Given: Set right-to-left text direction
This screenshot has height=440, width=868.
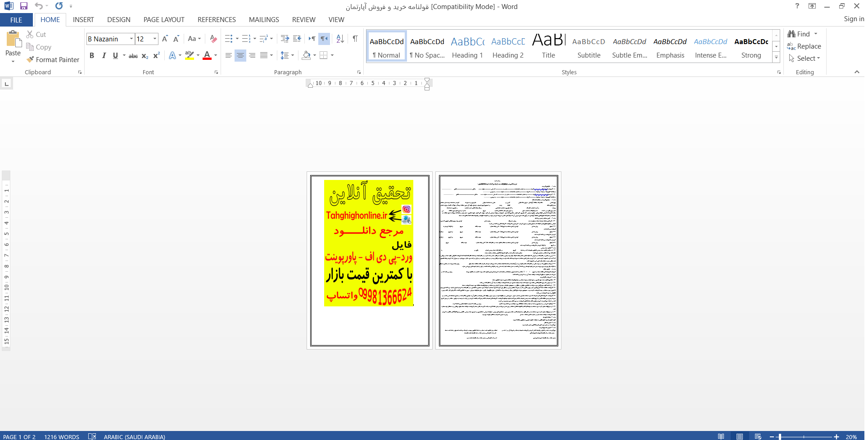Looking at the screenshot, I should pos(324,39).
